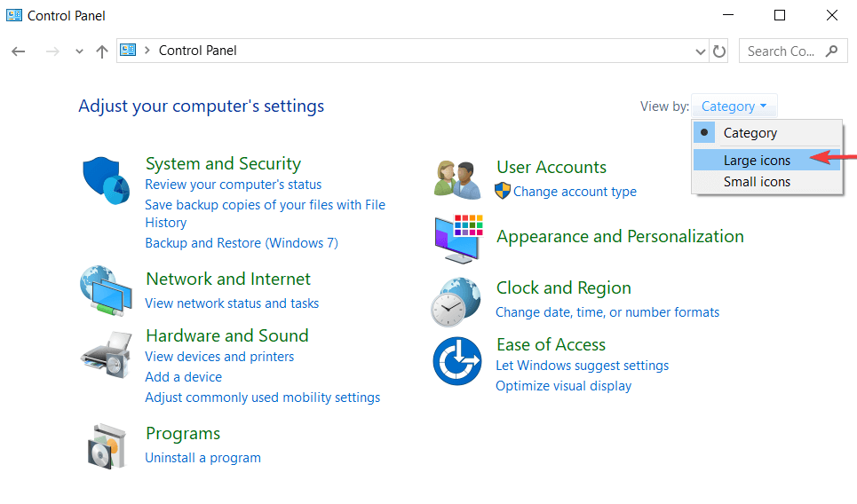Open the address bar history dropdown arrow

click(x=700, y=51)
